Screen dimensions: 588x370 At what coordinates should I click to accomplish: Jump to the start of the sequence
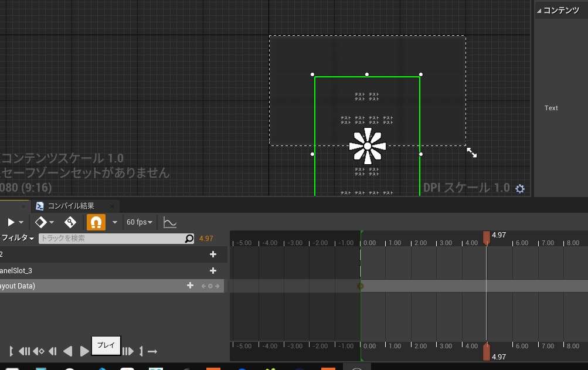point(25,352)
